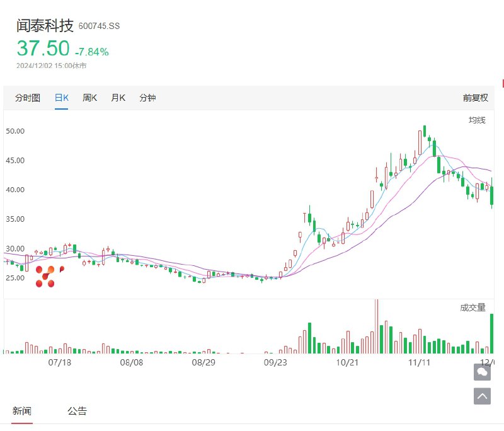Screen dimensions: 504x431
Task: Click the 35.00 price axis label
Action: (x=15, y=219)
